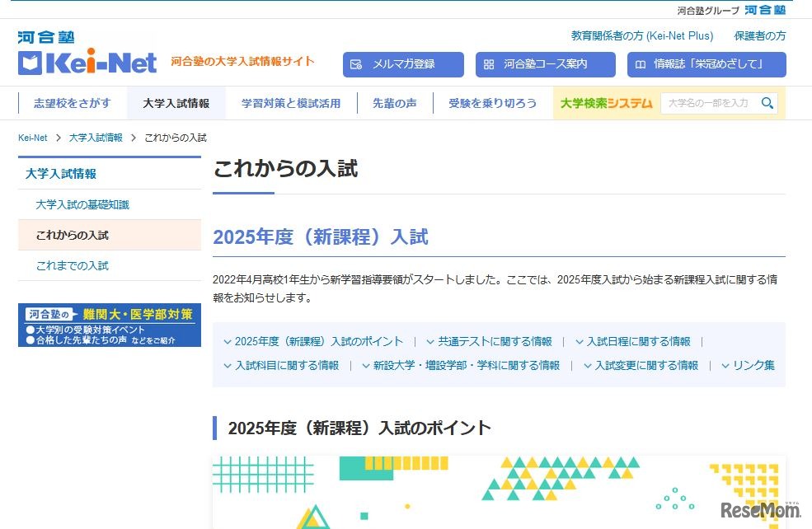This screenshot has height=529, width=812.
Task: Click the 河合塾グループ logo at top right
Action: point(766,10)
